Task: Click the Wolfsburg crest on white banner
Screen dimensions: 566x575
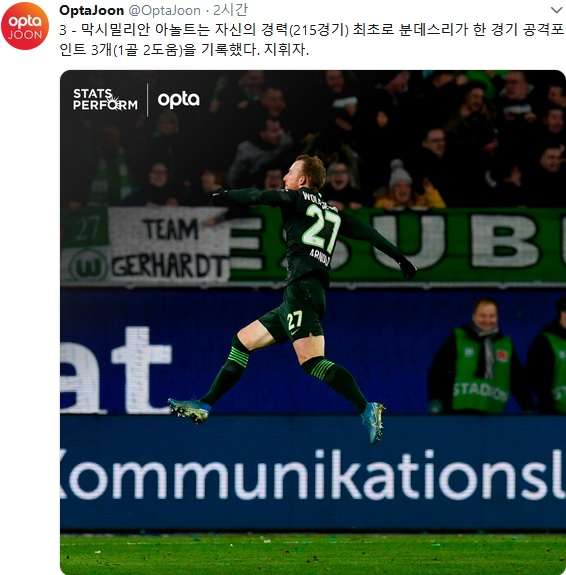Action: coord(88,266)
